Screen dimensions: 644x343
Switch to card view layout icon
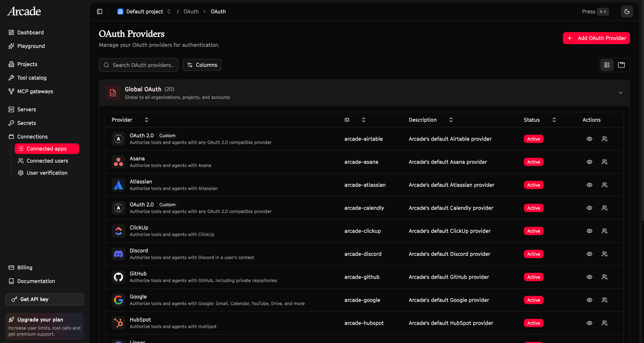click(621, 65)
